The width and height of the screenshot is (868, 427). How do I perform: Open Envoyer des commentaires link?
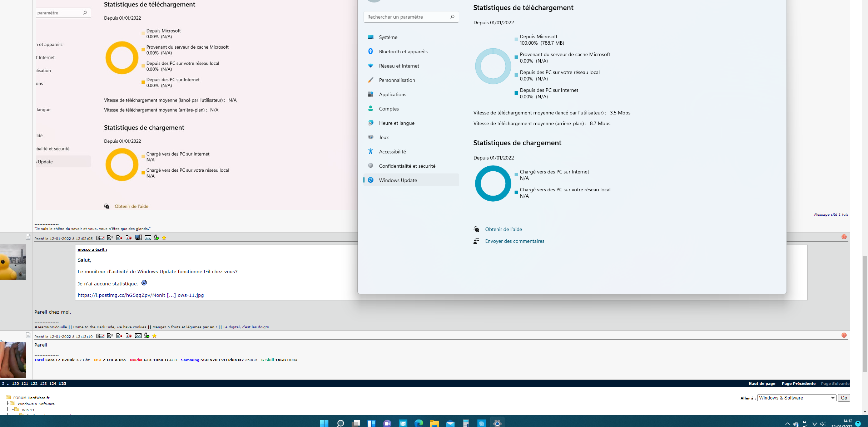pos(514,241)
